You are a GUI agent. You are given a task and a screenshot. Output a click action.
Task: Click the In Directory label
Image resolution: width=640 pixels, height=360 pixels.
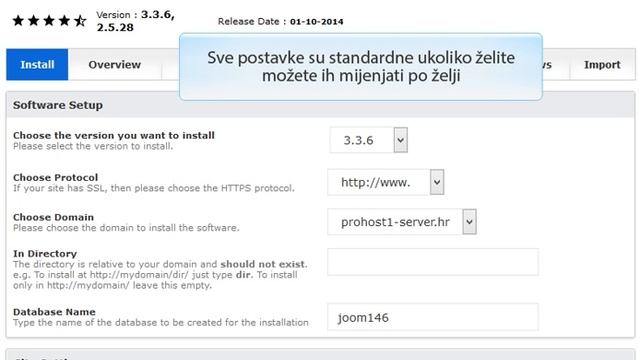tap(45, 253)
